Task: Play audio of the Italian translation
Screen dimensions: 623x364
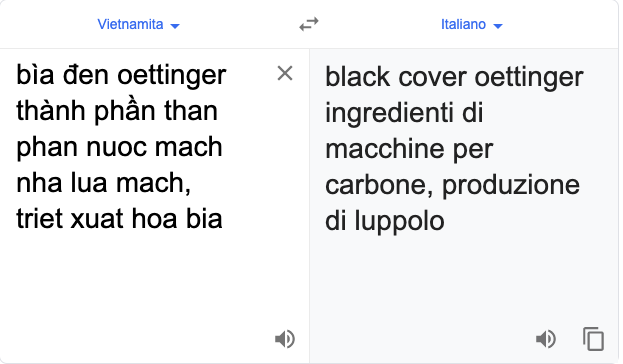Action: [x=546, y=339]
